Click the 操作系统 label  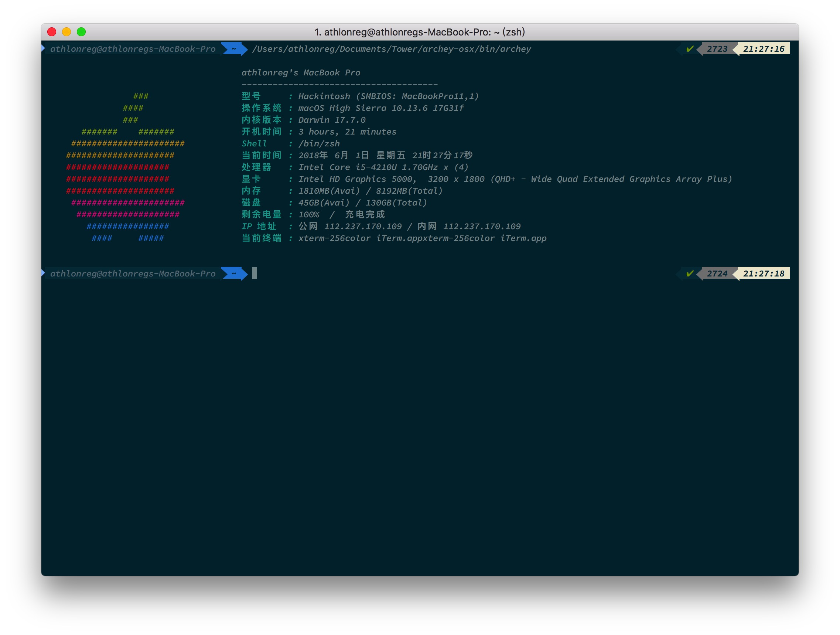pyautogui.click(x=262, y=108)
